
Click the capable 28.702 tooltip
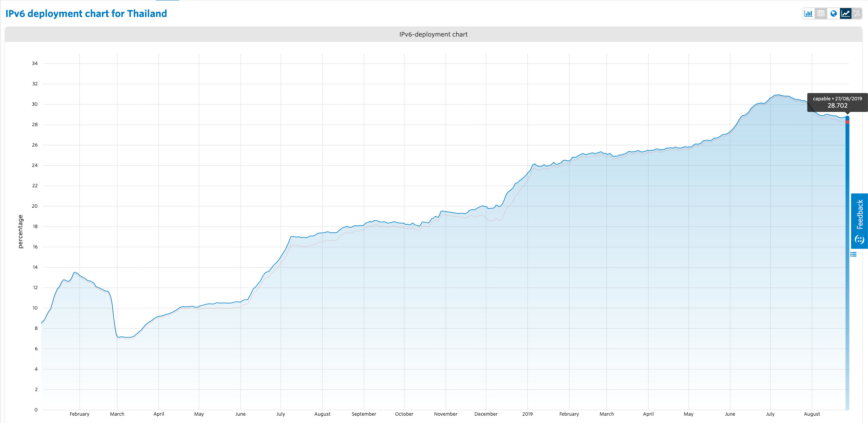tap(837, 102)
